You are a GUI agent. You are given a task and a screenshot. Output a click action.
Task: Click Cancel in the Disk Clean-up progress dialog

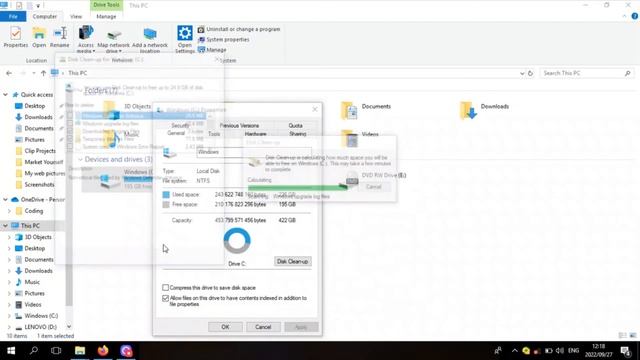pos(373,187)
